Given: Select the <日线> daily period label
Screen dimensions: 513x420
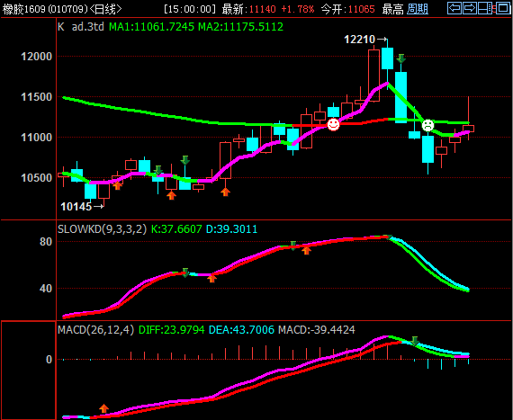Looking at the screenshot, I should point(105,9).
